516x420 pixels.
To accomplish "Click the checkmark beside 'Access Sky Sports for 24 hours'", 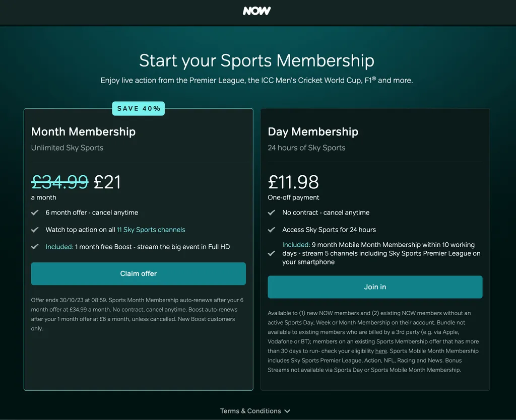I will [x=272, y=230].
